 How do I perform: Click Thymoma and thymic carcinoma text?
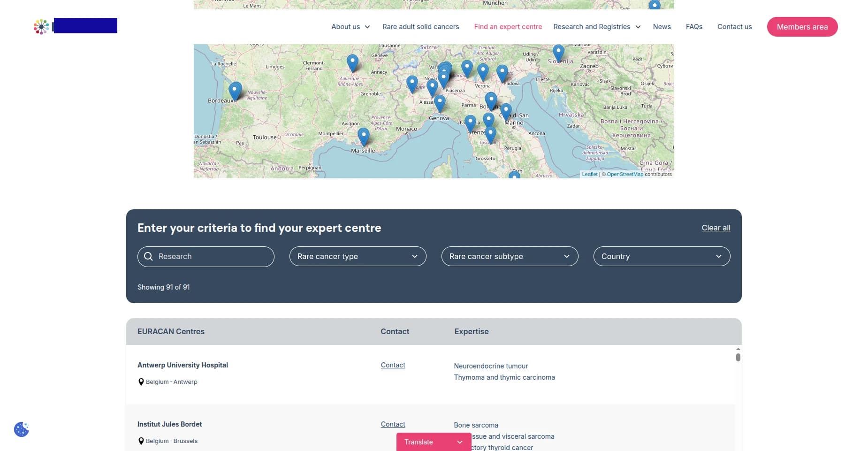pos(504,377)
